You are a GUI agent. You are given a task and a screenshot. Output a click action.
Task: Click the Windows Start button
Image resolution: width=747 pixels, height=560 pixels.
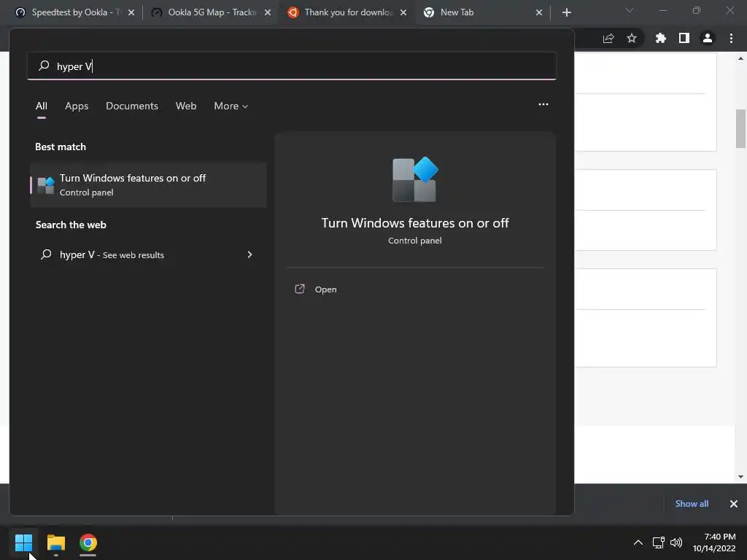[x=23, y=542]
